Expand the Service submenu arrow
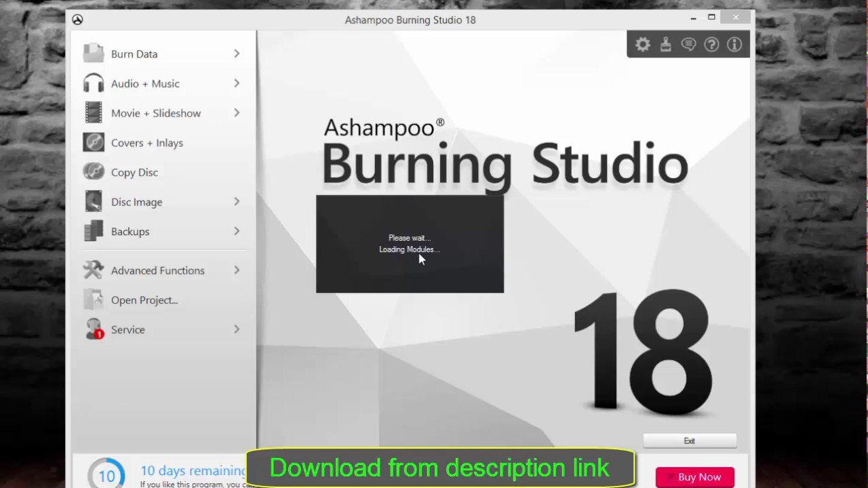Viewport: 868px width, 488px height. pos(237,329)
